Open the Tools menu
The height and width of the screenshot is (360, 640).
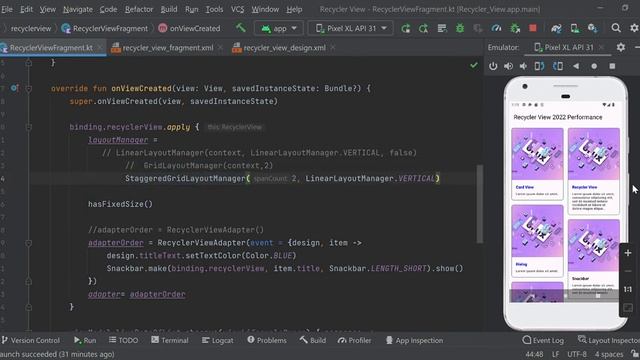coord(214,9)
